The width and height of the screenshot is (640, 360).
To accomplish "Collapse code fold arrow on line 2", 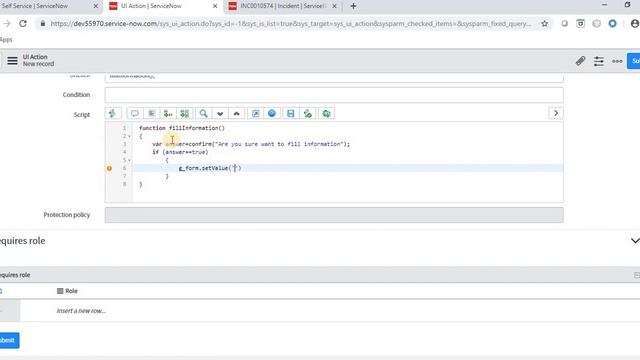I will [x=129, y=136].
